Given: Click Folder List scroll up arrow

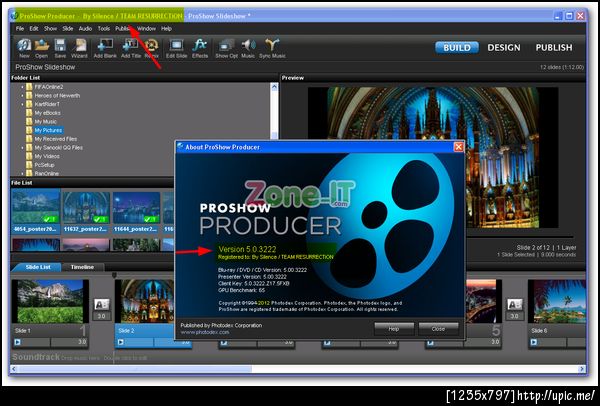Looking at the screenshot, I should 274,87.
